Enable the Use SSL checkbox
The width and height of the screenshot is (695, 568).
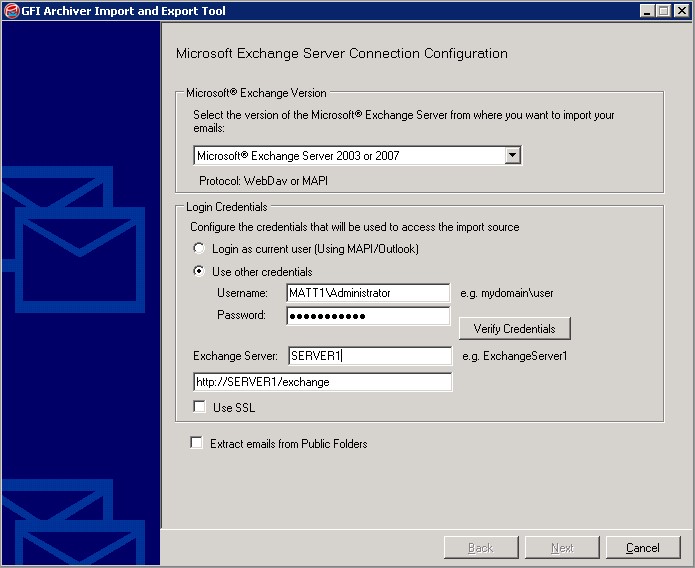click(x=199, y=407)
